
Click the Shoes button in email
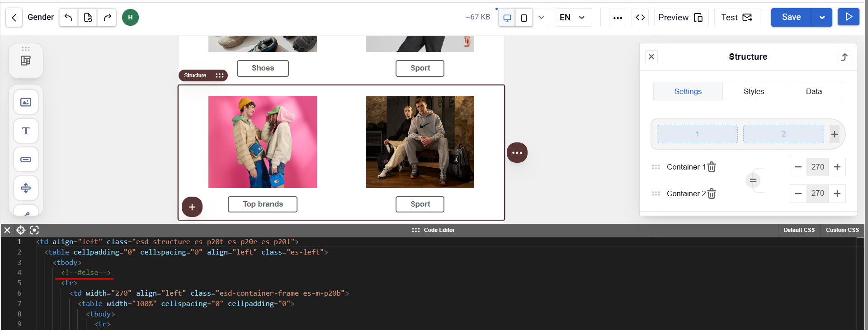tap(263, 68)
